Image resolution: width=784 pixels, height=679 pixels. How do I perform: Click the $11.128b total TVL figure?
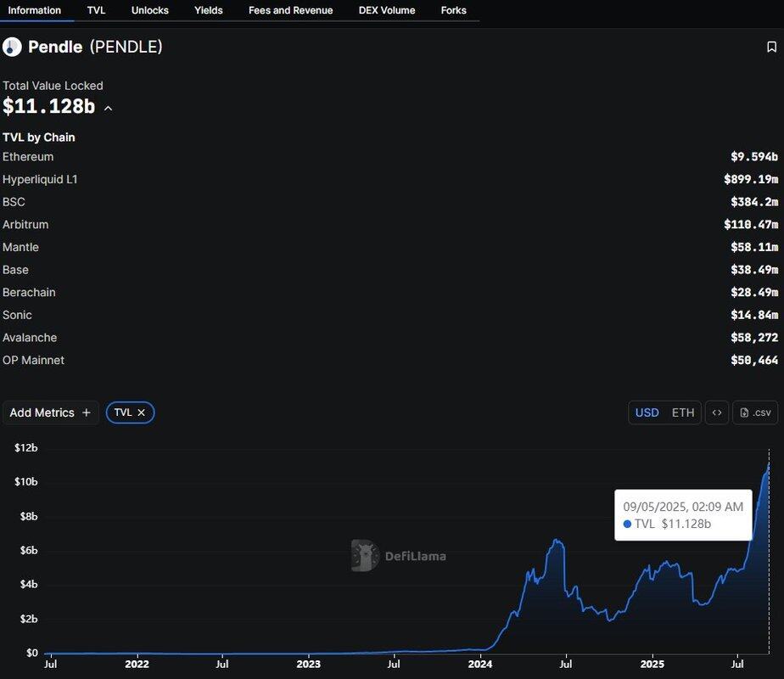tap(48, 106)
